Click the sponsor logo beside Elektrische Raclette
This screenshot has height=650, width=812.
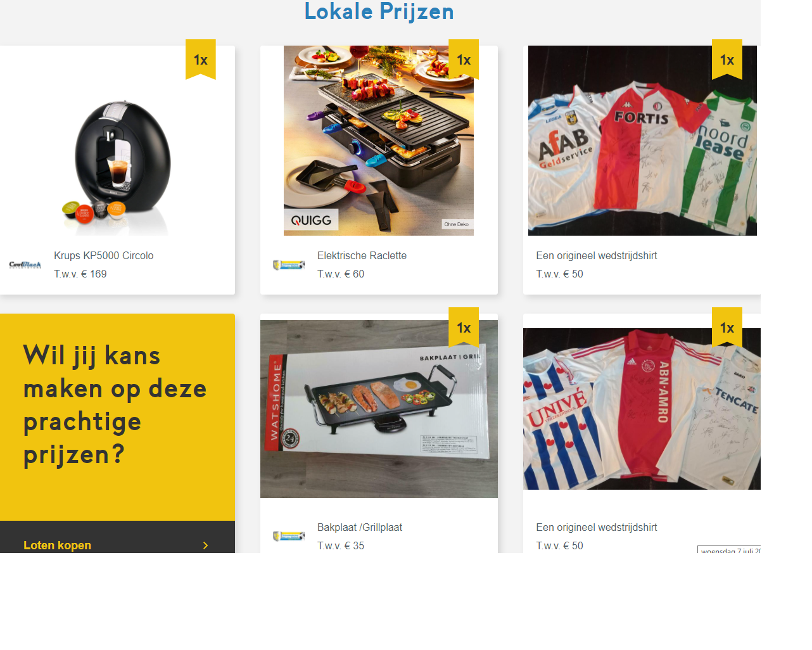pos(289,265)
